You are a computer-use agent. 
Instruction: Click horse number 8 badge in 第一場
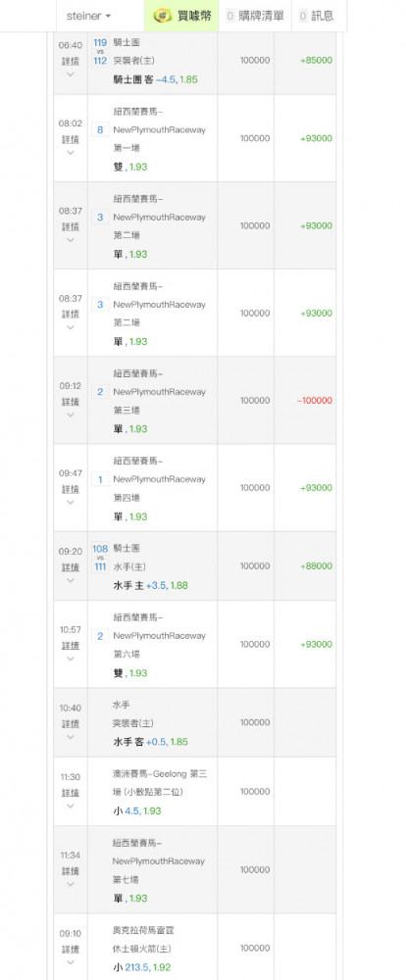coord(100,130)
